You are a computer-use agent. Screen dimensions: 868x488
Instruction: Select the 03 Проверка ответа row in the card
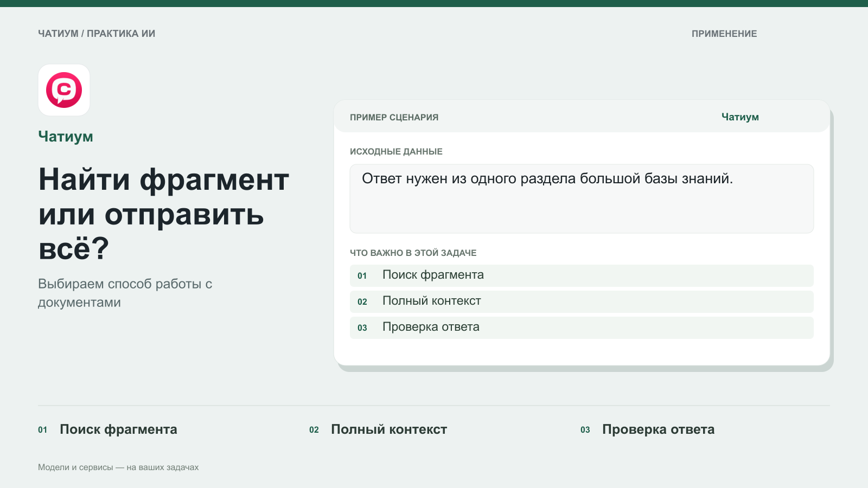pos(582,328)
